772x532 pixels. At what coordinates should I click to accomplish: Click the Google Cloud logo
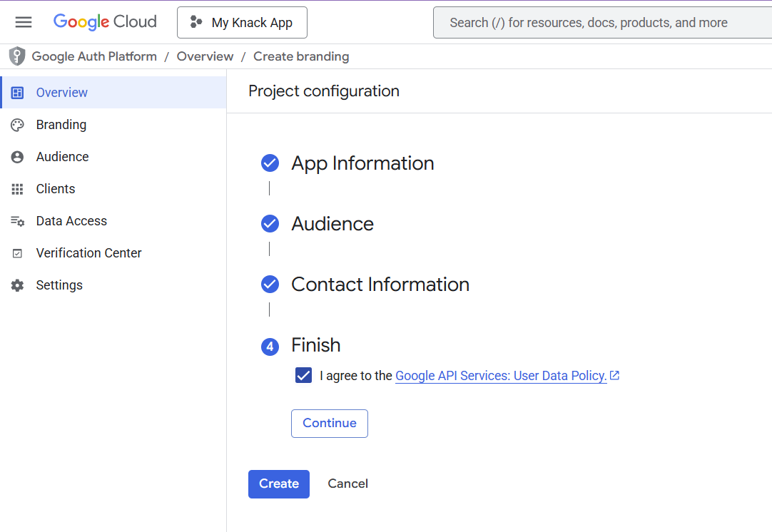coord(105,22)
